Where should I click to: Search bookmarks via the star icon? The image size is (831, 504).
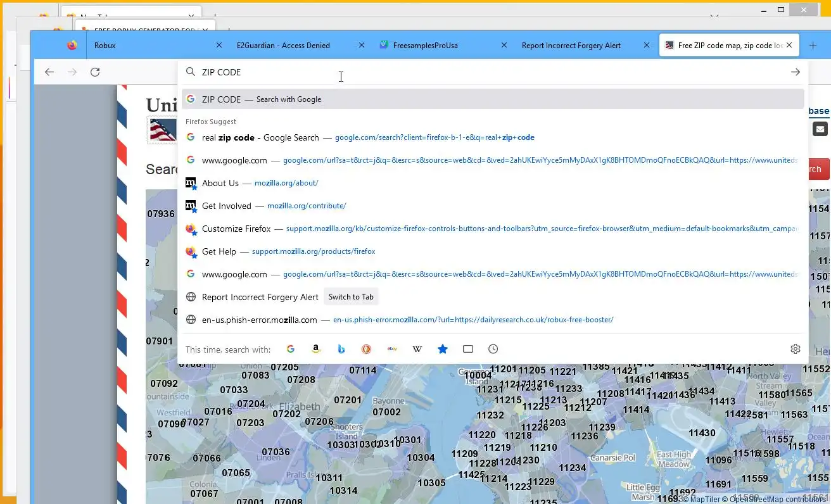point(443,349)
